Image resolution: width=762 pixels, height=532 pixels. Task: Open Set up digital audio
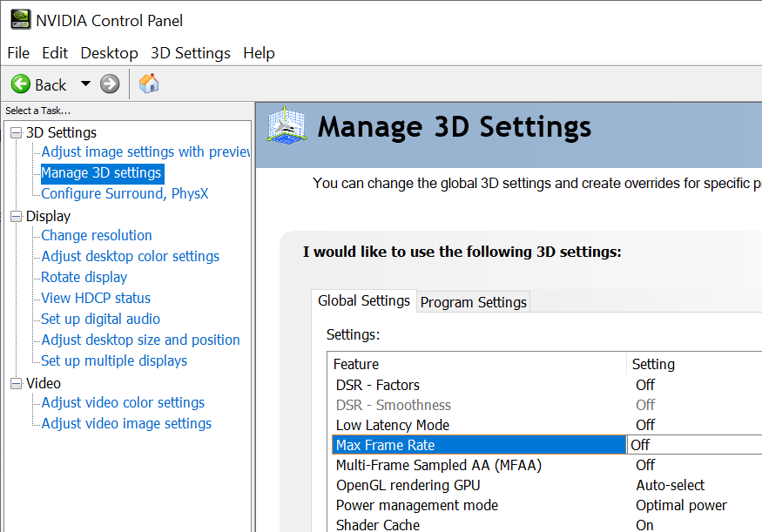(101, 320)
